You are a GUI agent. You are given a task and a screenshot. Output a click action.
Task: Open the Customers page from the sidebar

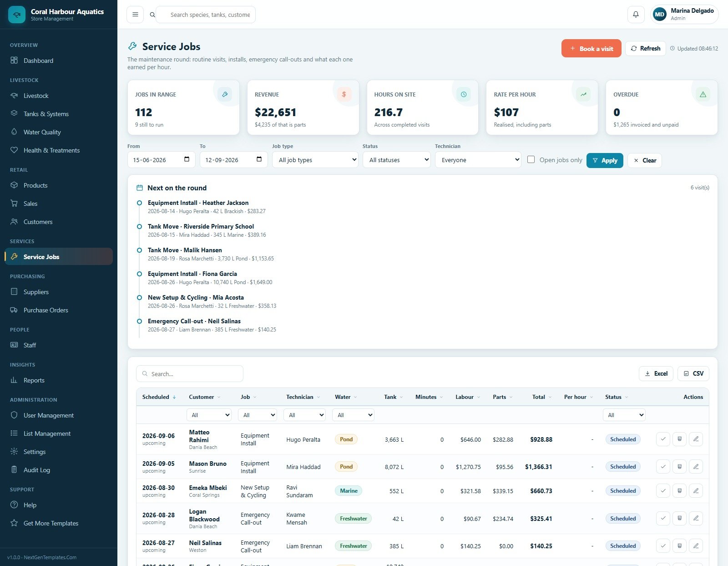59,222
